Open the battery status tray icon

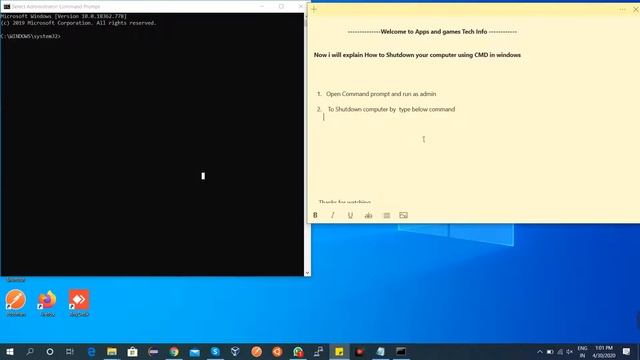point(550,352)
